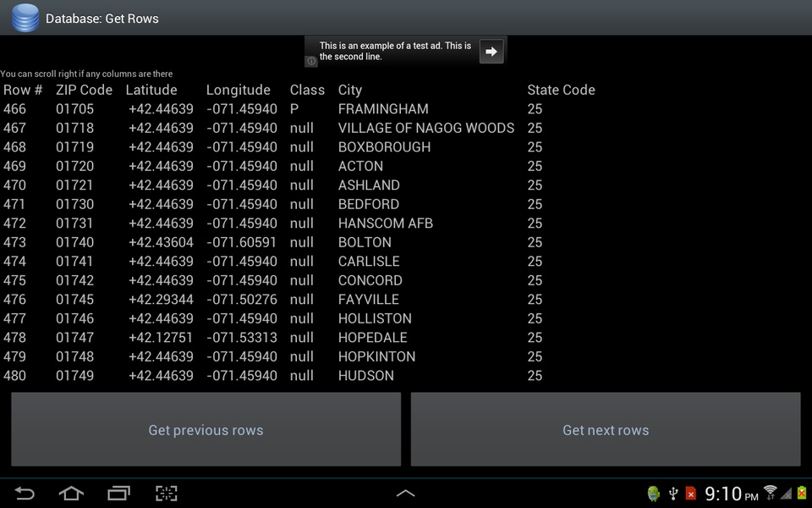Click row number 466

pyautogui.click(x=14, y=109)
